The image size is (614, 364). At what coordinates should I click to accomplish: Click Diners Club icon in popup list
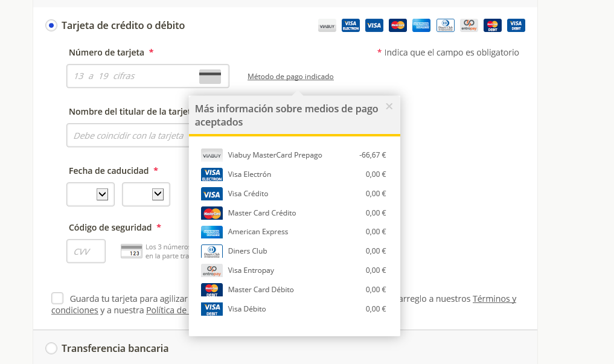(x=212, y=251)
